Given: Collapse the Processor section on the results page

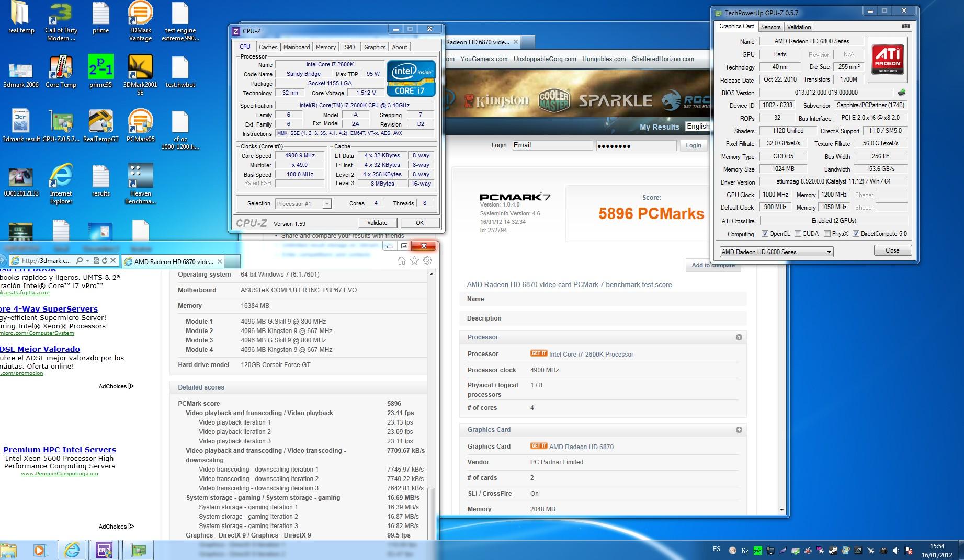Looking at the screenshot, I should point(739,337).
